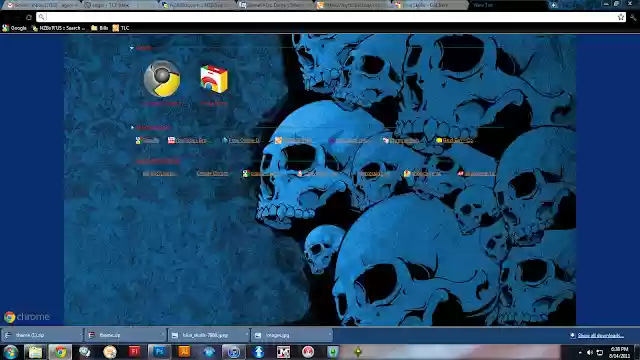The width and height of the screenshot is (640, 360).
Task: Collapse the Most visited section arrow
Action: tap(132, 127)
